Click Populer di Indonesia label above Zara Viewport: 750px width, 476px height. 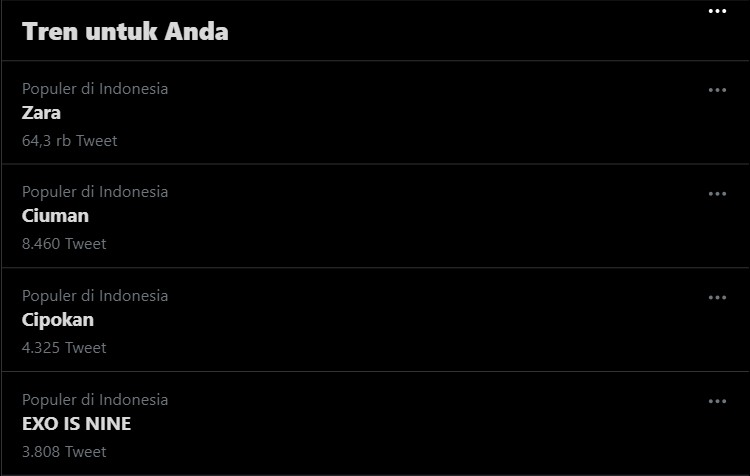click(95, 89)
